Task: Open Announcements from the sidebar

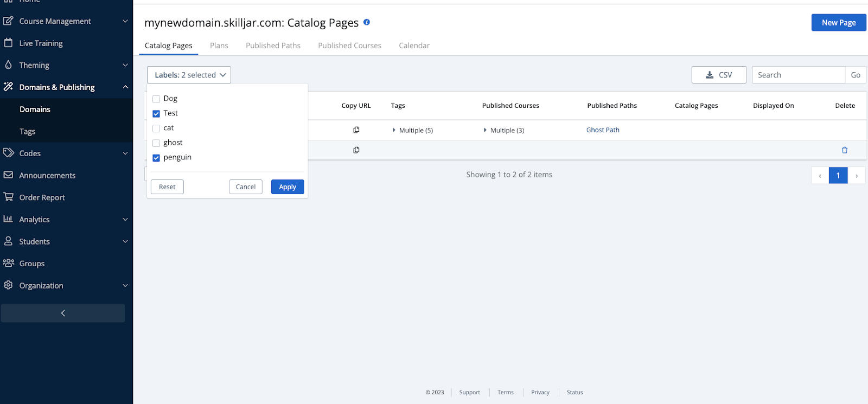Action: [x=47, y=176]
